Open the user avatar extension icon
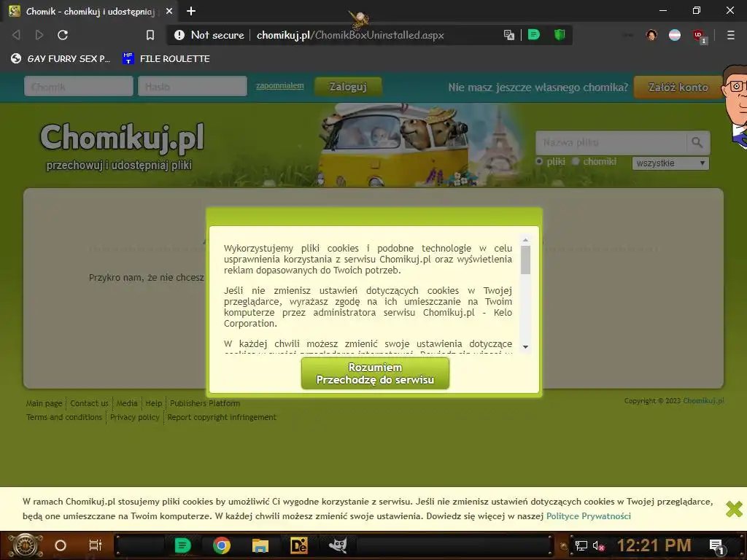This screenshot has height=560, width=747. pos(651,35)
